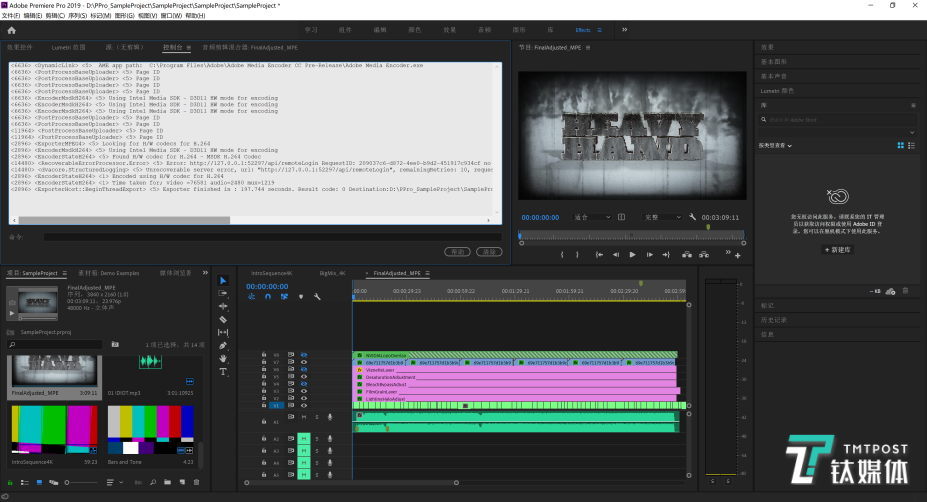This screenshot has width=927, height=502.
Task: Open timeline display settings wrench icon
Action: [x=317, y=296]
